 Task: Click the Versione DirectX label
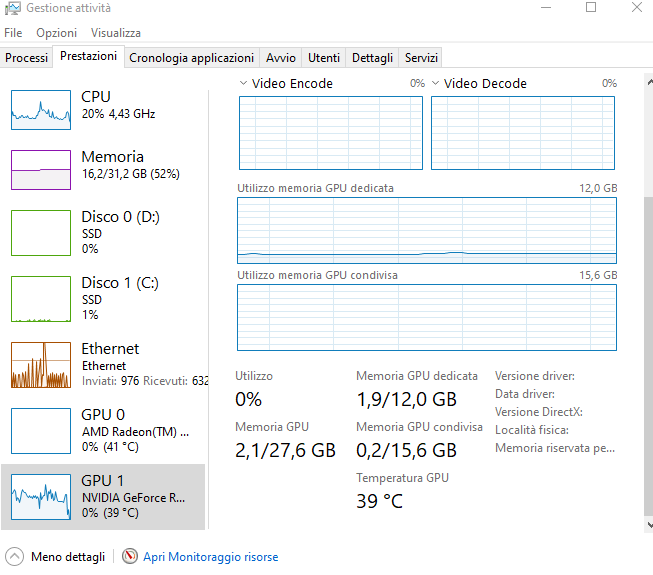538,412
